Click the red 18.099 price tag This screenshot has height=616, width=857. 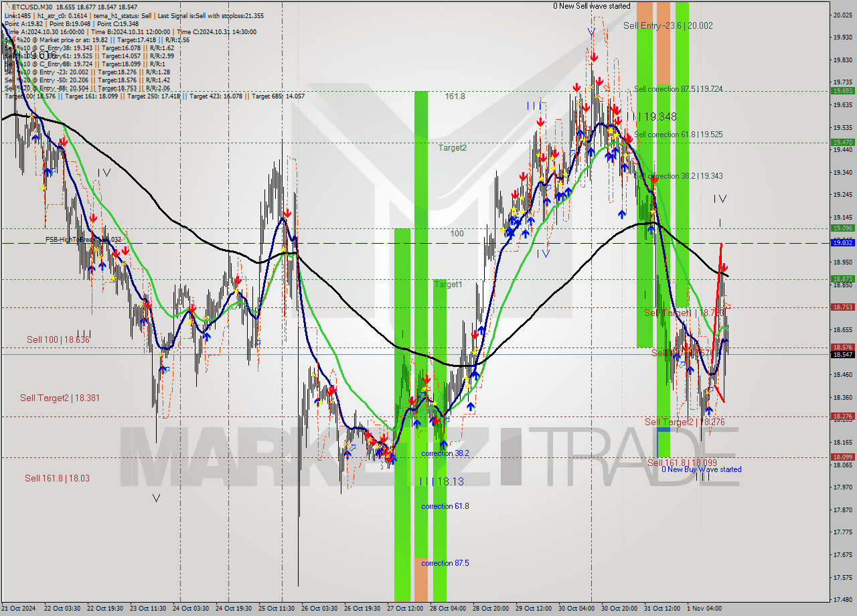[x=842, y=457]
